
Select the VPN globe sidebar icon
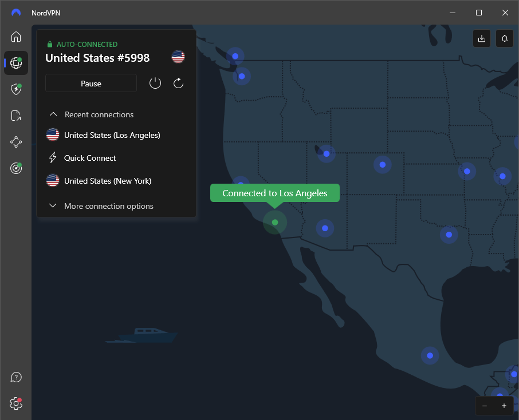tap(16, 63)
